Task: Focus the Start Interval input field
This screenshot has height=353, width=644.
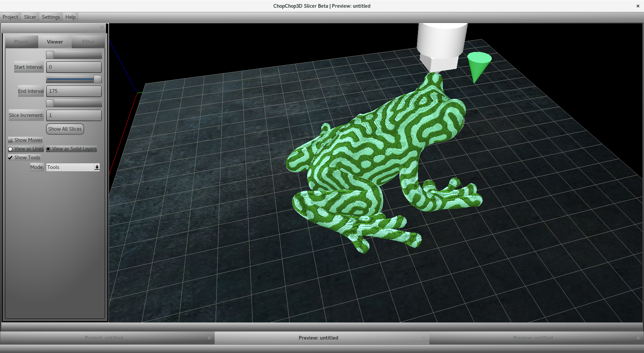Action: tap(74, 67)
